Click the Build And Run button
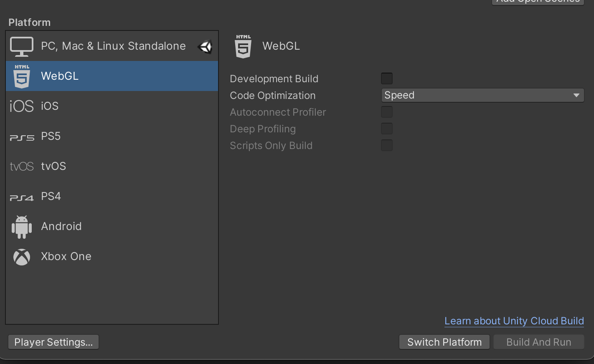 pos(538,342)
